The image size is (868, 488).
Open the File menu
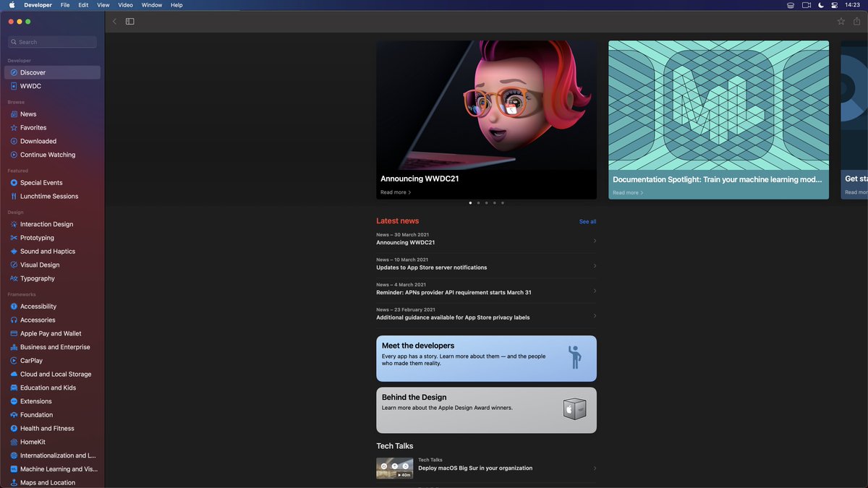[65, 5]
